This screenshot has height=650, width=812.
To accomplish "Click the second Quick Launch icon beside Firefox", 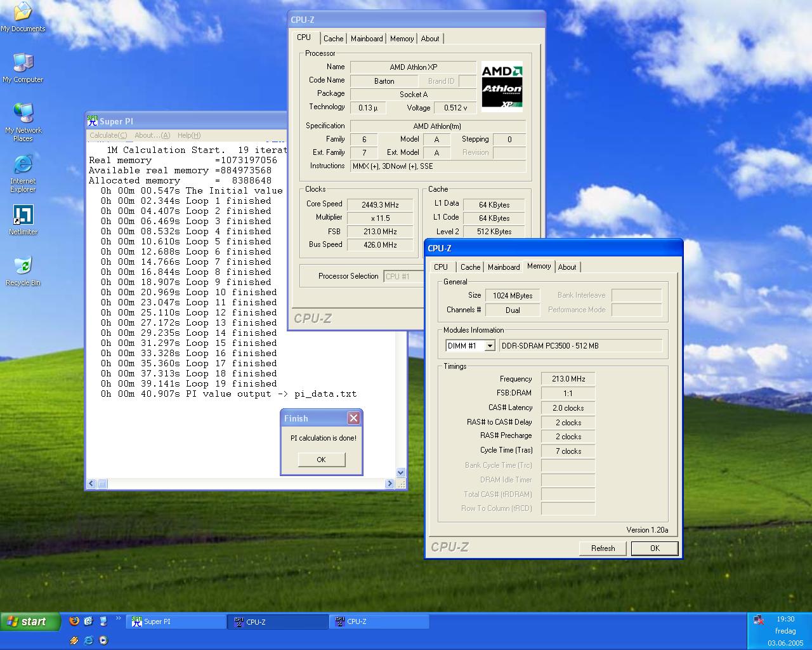I will 88,621.
